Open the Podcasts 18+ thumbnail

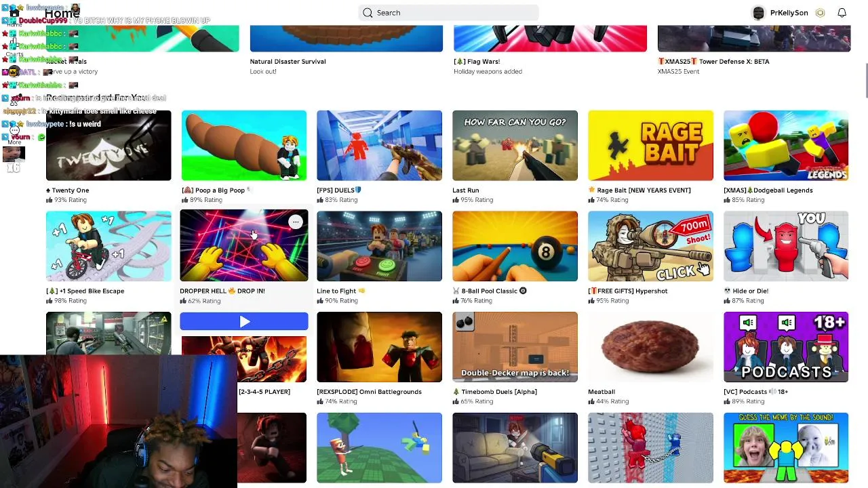[786, 347]
